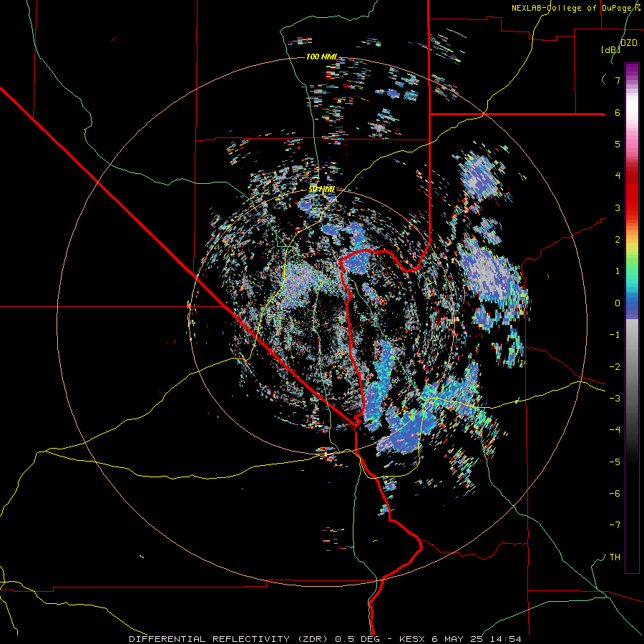Screen dimensions: 644x644
Task: Click the ZDR color scale bar
Action: [632, 318]
